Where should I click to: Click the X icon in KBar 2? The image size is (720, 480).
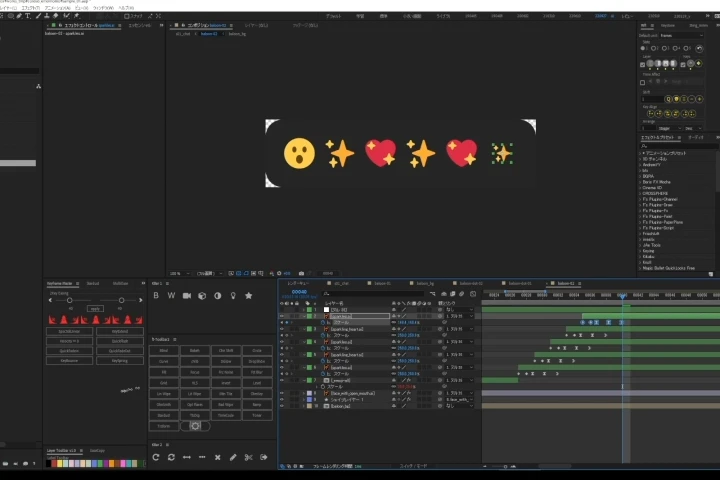[218, 457]
